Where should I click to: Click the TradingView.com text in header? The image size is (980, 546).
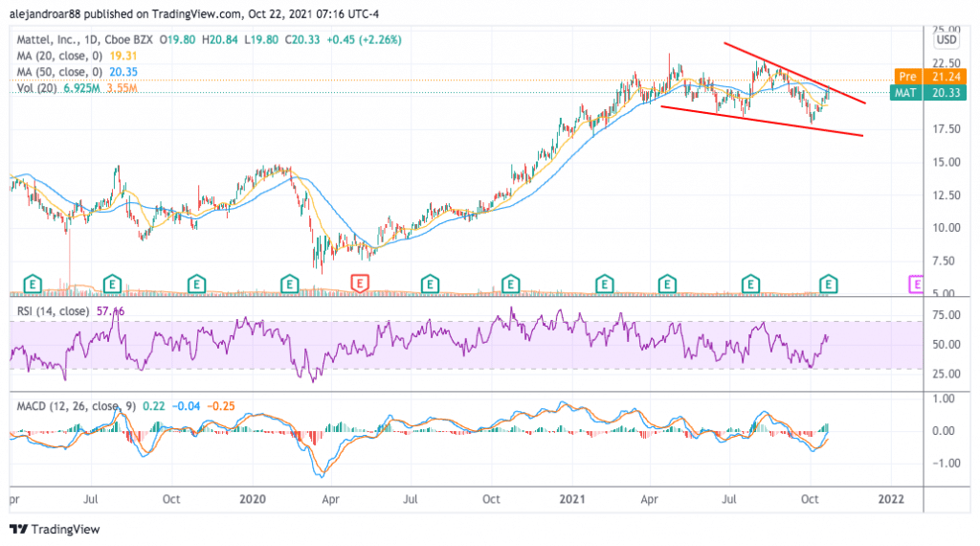[x=194, y=13]
